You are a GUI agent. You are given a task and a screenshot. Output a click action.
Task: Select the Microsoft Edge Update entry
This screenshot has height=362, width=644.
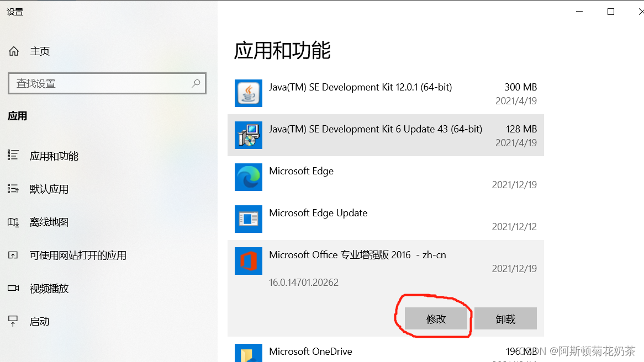pyautogui.click(x=386, y=219)
